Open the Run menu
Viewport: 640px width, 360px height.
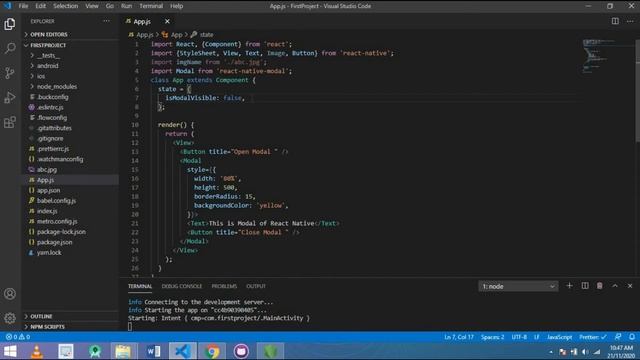click(x=127, y=6)
